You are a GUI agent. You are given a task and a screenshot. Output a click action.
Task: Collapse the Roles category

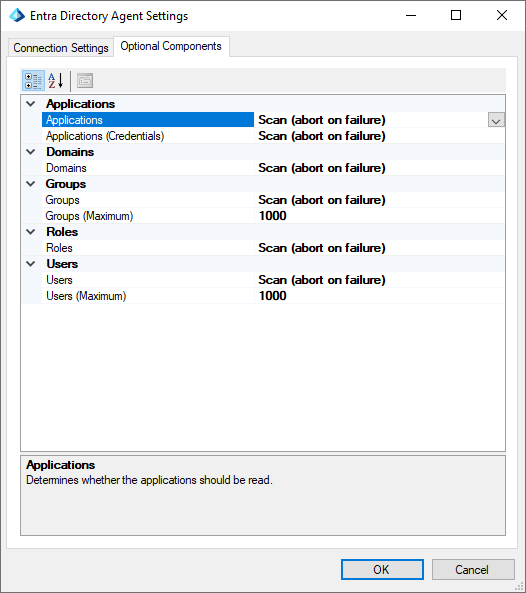click(31, 232)
